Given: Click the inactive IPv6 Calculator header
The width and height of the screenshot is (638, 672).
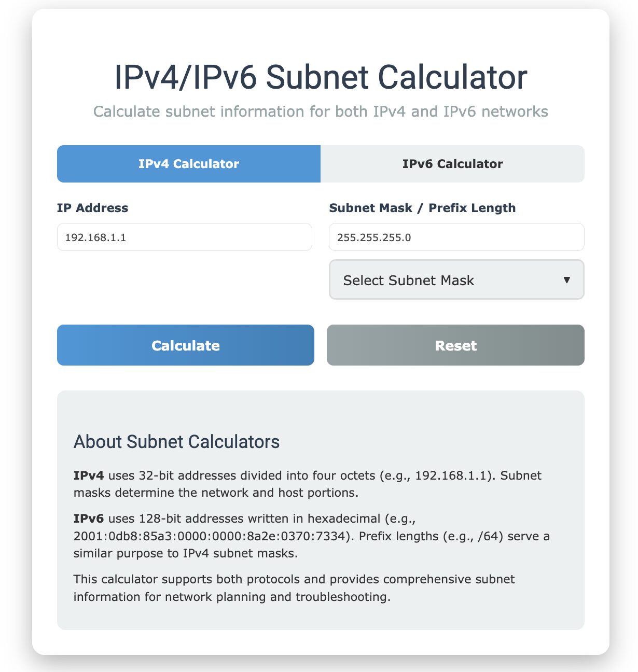Looking at the screenshot, I should [452, 164].
